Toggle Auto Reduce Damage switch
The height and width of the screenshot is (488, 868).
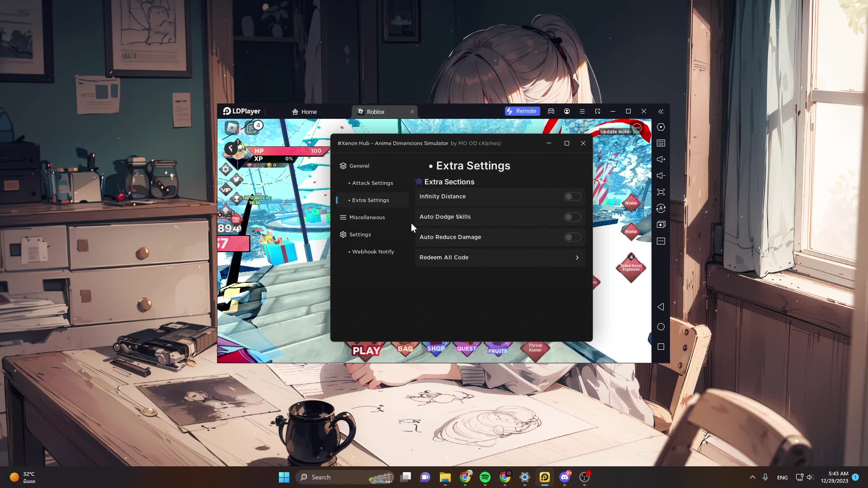(572, 237)
